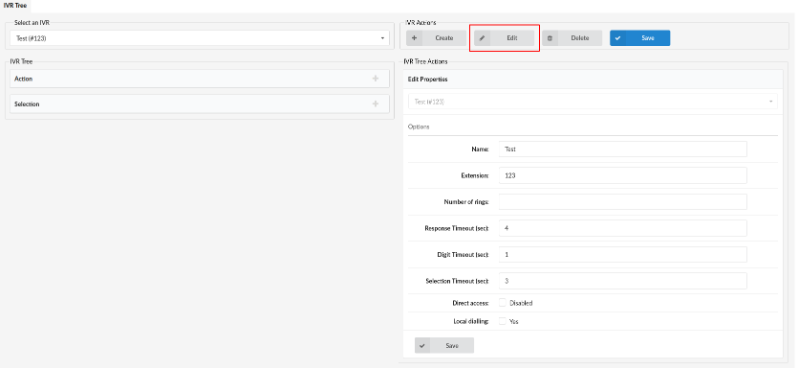Screen dimensions: 797x368
Task: Enable the Local dialling Yes checkbox
Action: (x=502, y=321)
